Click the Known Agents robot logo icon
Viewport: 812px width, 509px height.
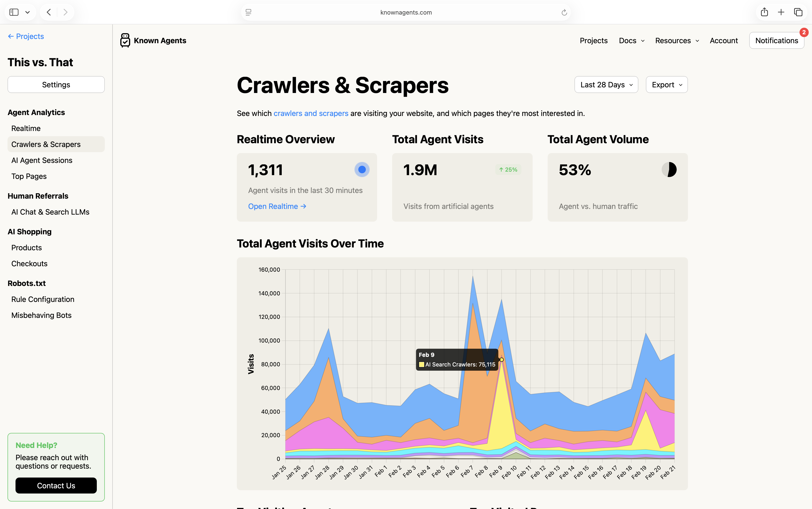click(x=125, y=40)
